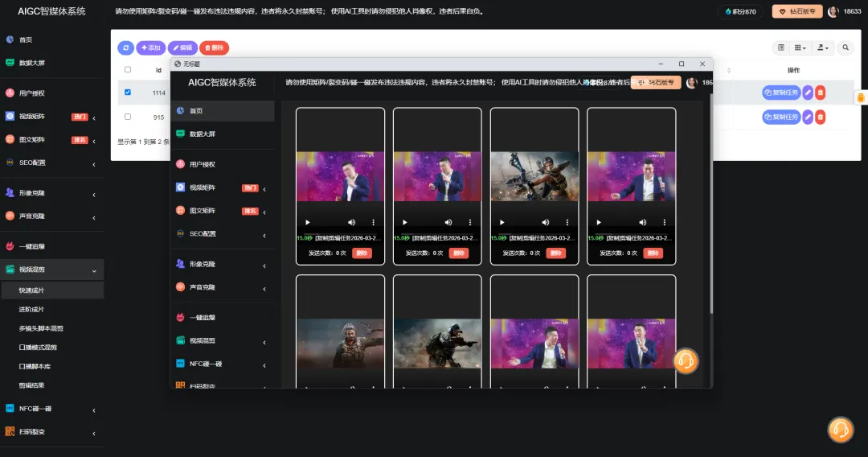Select the 口播模式混剪 submenu item

tap(52, 348)
